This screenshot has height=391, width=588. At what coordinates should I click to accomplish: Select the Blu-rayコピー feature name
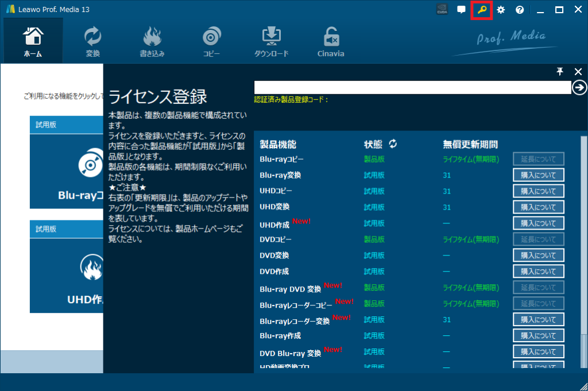click(281, 159)
